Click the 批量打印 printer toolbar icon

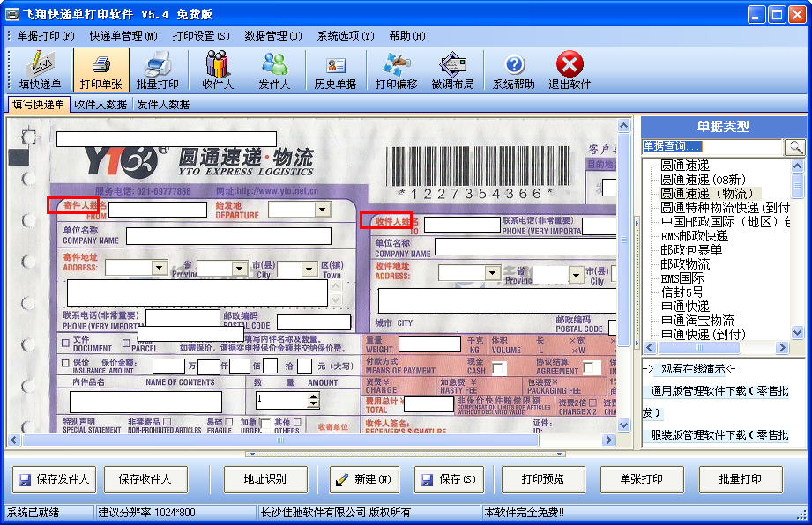click(158, 70)
